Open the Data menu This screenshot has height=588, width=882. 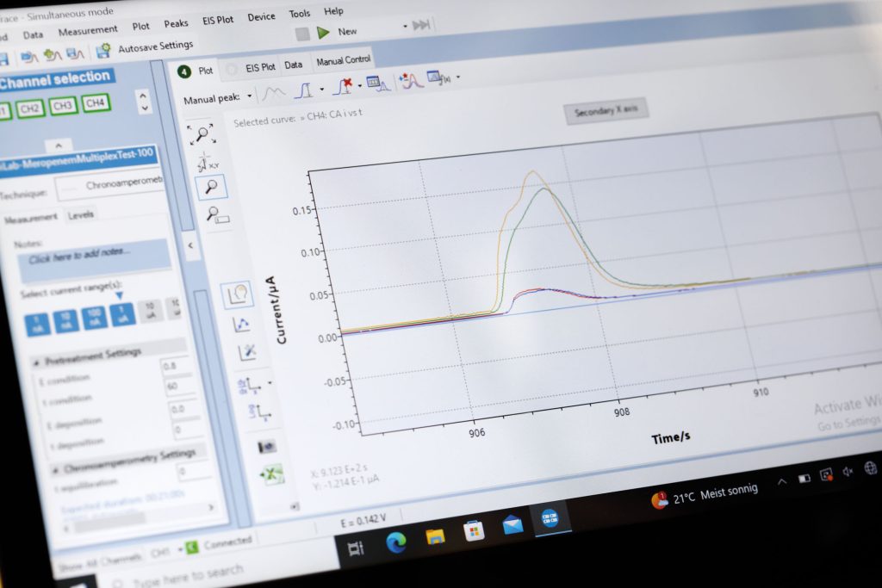pos(34,34)
